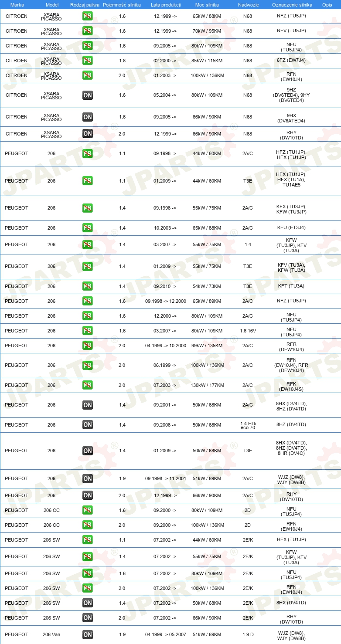Click date range 09.1998 -> 11.2001
This screenshot has width=341, height=644.
166,478
